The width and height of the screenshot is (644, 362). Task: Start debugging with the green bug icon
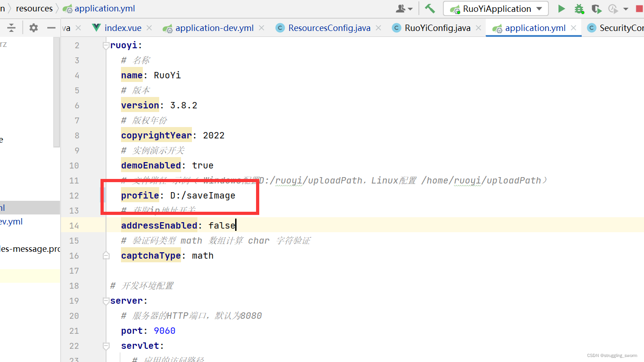579,9
